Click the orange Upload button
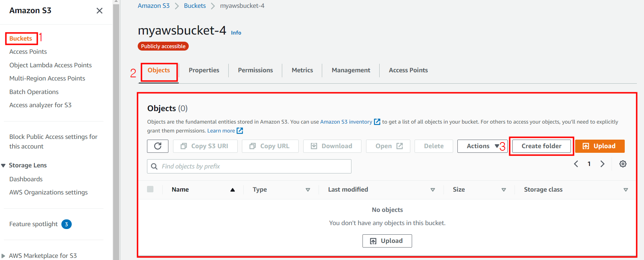This screenshot has width=644, height=260. tap(600, 146)
